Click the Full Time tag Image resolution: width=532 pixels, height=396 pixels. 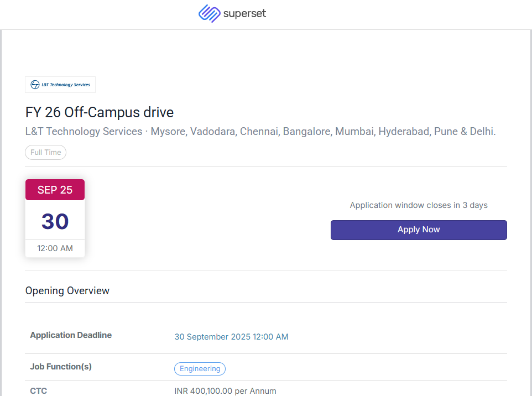(x=46, y=153)
